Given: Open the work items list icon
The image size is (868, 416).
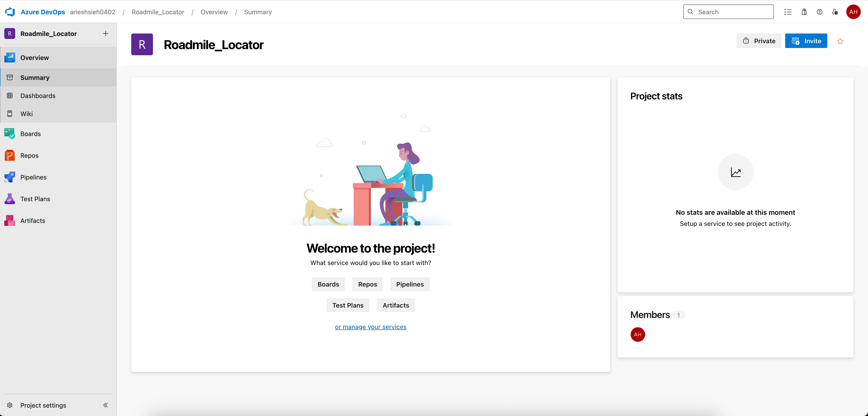Looking at the screenshot, I should point(787,12).
